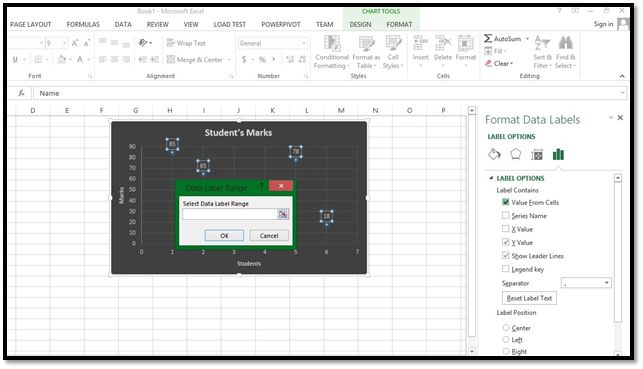Click the pane's scroll up arrow
Screen dimensions: 643x369
point(618,178)
